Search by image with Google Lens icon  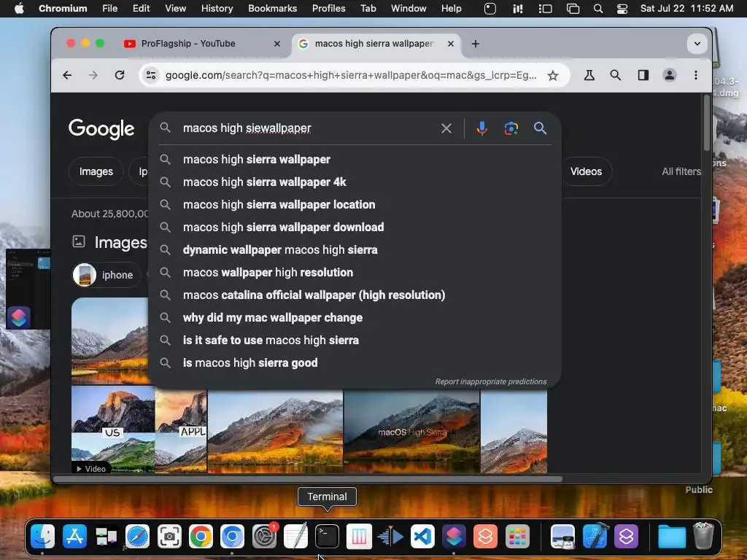coord(511,128)
